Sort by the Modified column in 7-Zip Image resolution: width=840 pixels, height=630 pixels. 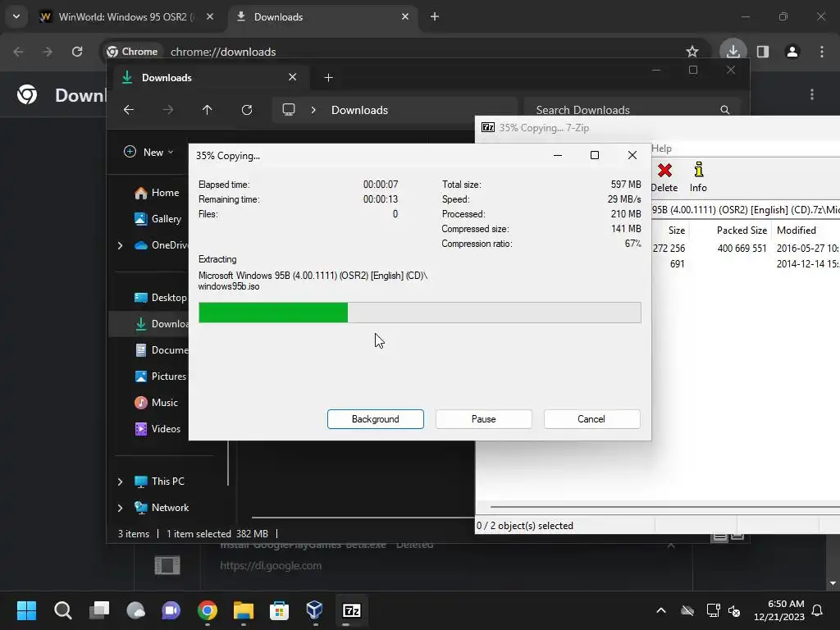point(796,231)
